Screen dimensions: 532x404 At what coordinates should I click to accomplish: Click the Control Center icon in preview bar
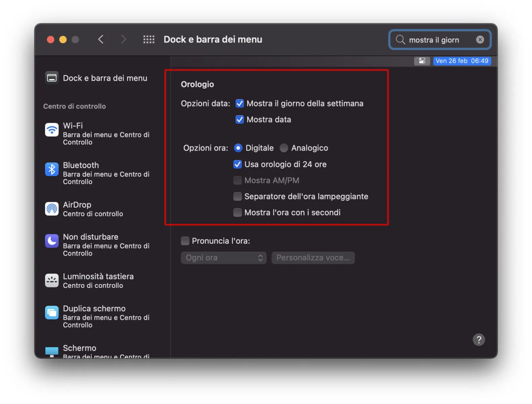[x=422, y=61]
